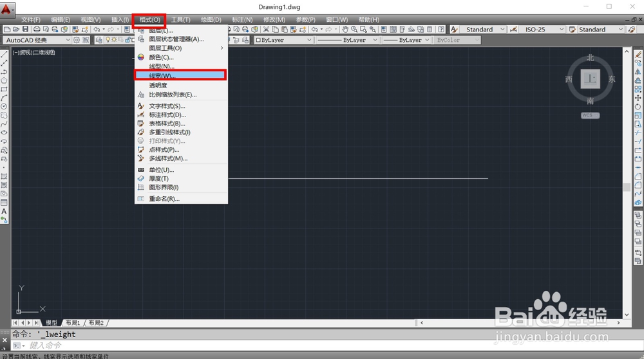
Task: Click the Zoom Realtime magnifier icon
Action: [x=354, y=29]
